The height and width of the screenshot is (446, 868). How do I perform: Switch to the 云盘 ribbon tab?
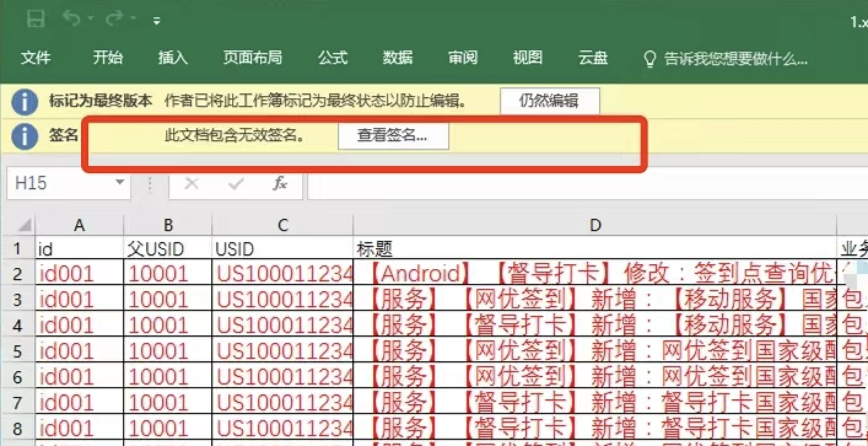click(593, 58)
